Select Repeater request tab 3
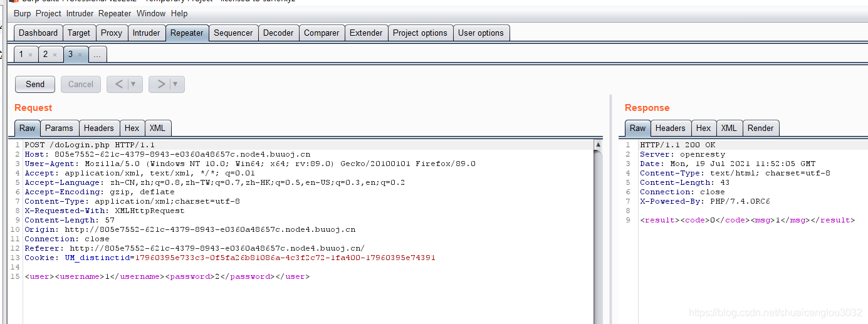The width and height of the screenshot is (868, 324). pos(70,55)
